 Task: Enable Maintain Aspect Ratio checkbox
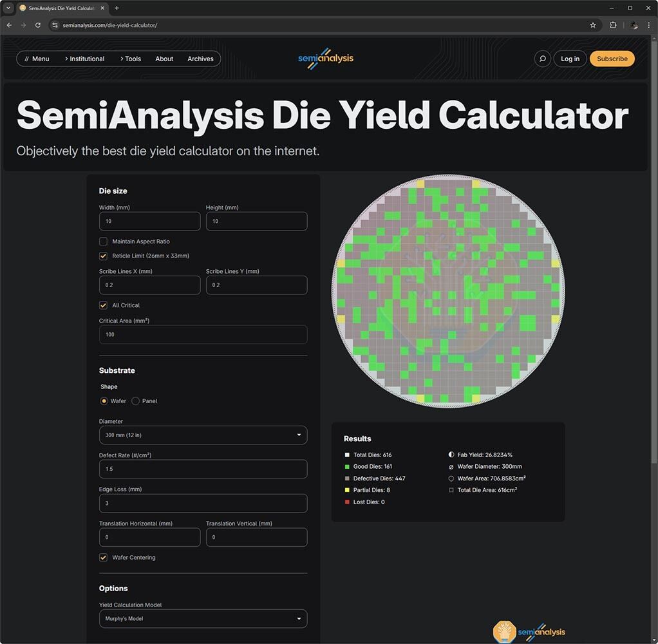(x=103, y=241)
